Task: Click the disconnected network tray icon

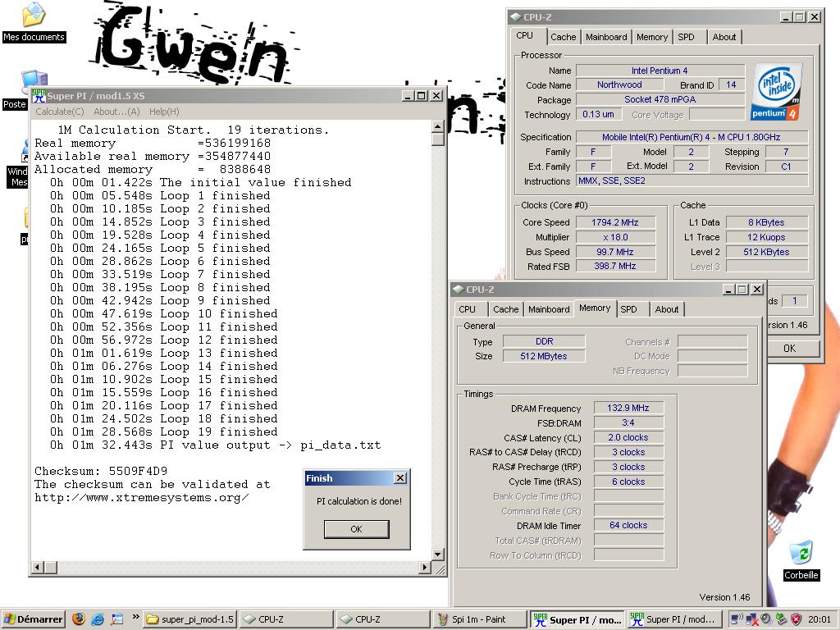Action: pos(751,619)
